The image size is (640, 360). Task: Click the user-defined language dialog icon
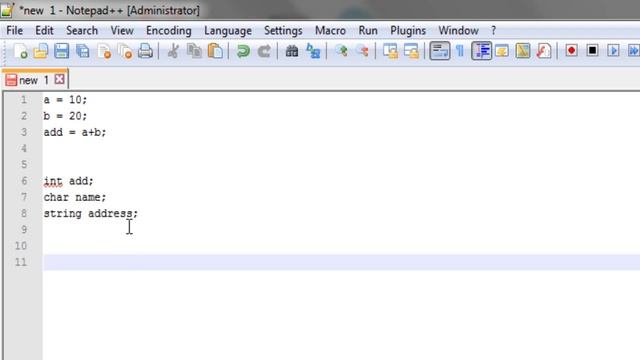point(502,51)
